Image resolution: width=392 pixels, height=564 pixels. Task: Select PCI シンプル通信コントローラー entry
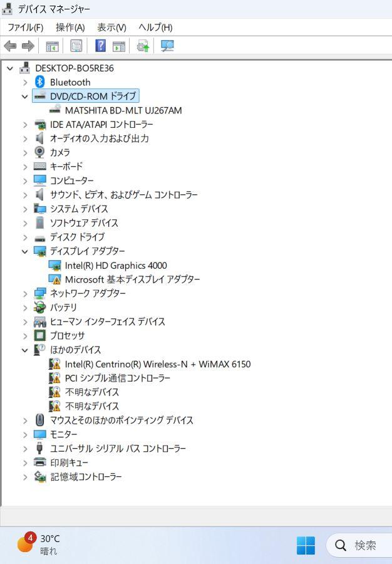click(118, 378)
